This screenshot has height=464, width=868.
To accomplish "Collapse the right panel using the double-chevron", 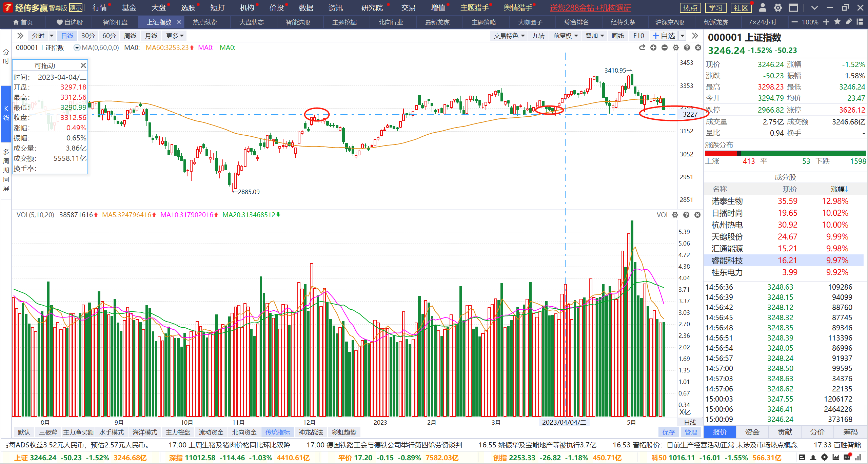I will 695,36.
